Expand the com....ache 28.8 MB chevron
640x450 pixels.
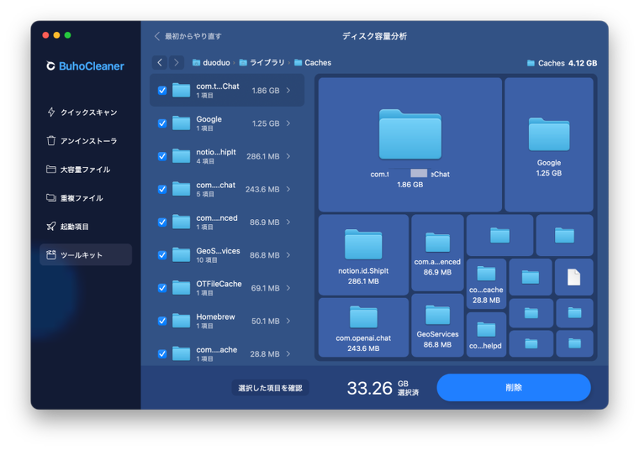[x=289, y=354]
